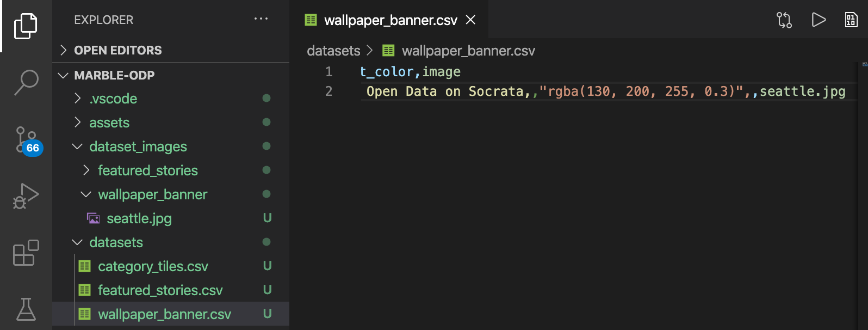
Task: Open the Testing flask icon
Action: 26,309
